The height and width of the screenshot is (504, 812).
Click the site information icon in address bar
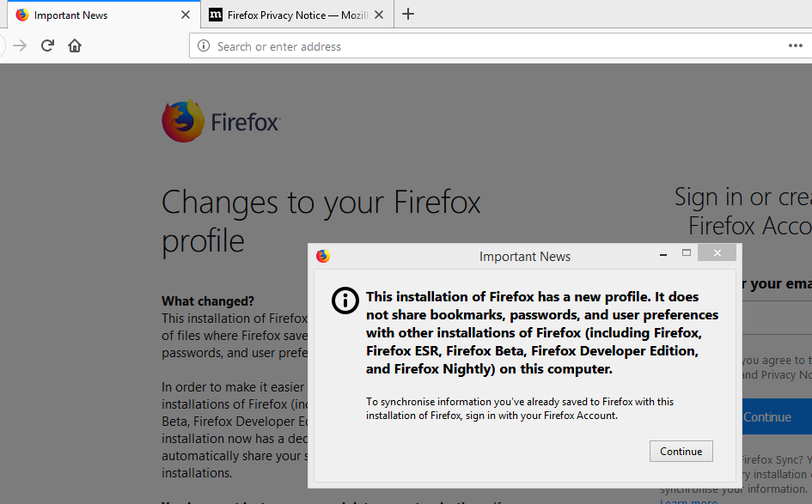[x=204, y=46]
